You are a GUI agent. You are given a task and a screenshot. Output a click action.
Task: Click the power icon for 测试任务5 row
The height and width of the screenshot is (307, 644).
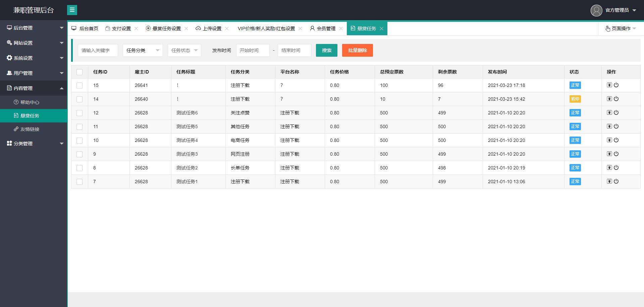[x=616, y=126]
